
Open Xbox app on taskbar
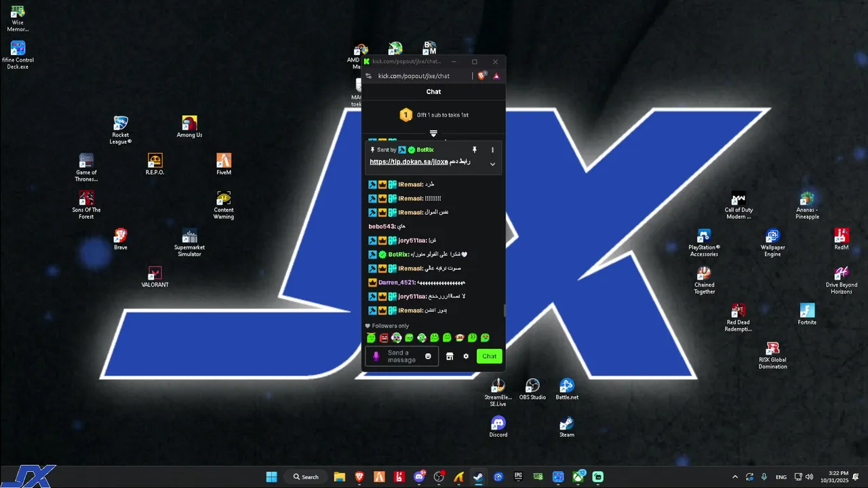578,476
